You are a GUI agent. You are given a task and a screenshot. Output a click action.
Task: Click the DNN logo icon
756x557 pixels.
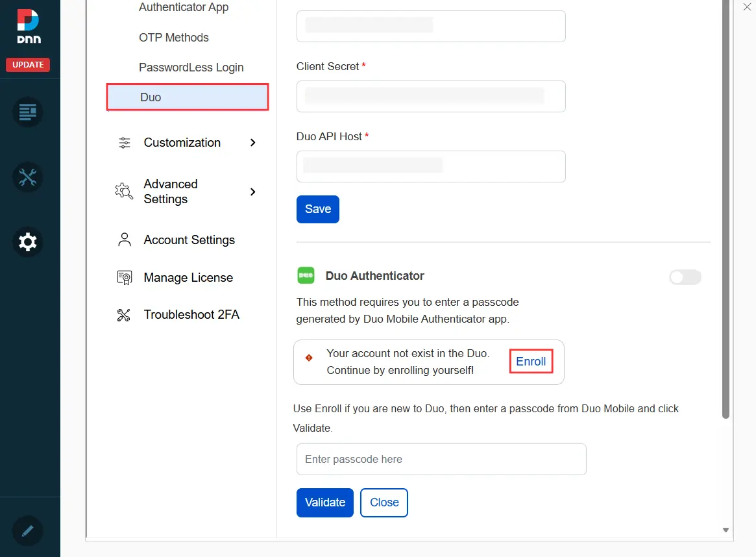coord(29,27)
